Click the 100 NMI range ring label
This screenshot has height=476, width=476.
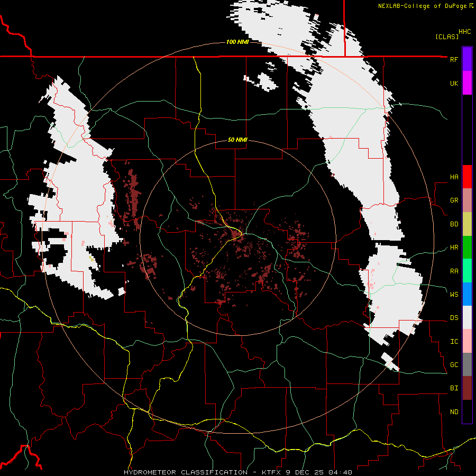tap(237, 42)
